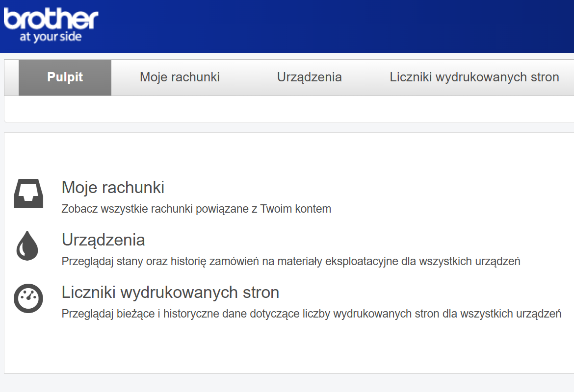Click the 'Zobacz wszystkie rachunki' description text
The image size is (574, 392).
click(x=196, y=209)
